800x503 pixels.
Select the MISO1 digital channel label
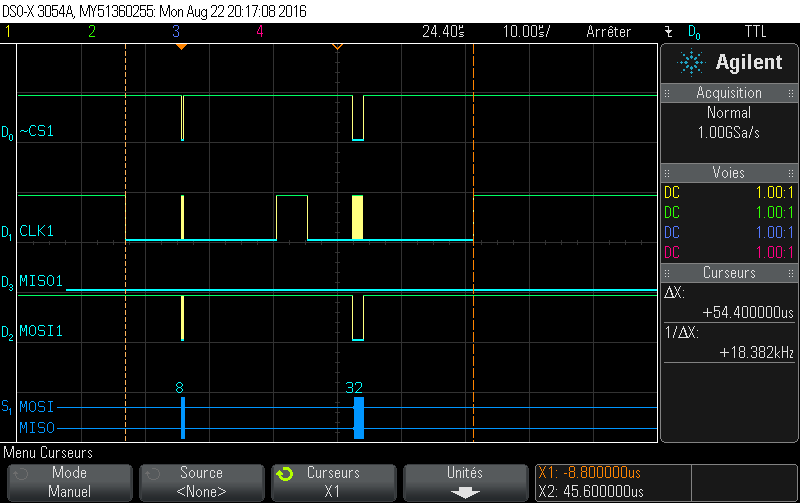41,281
